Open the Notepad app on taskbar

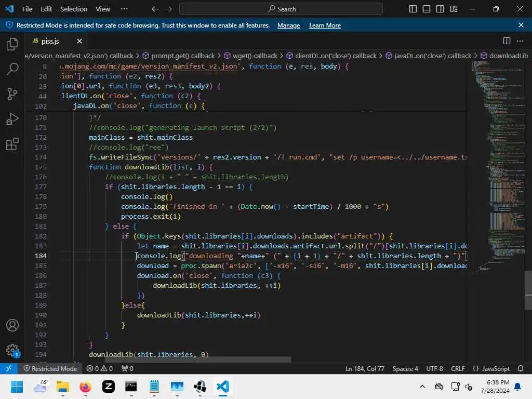[154, 387]
